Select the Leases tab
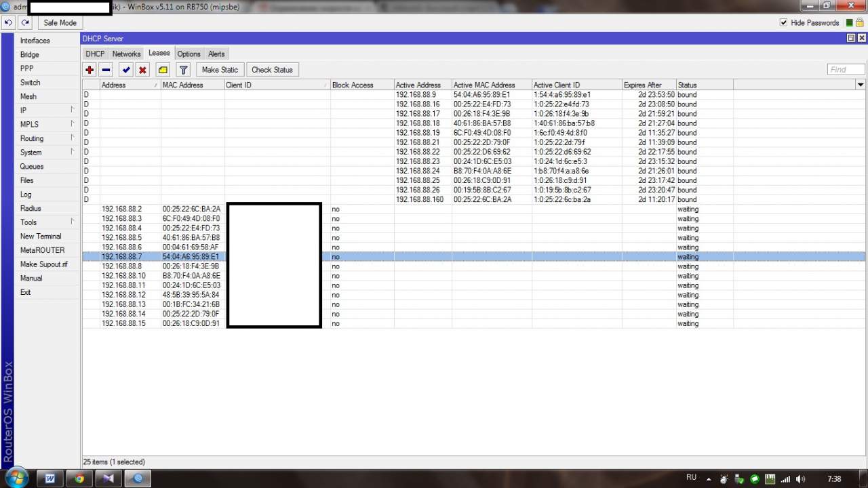The height and width of the screenshot is (488, 868). coord(159,53)
